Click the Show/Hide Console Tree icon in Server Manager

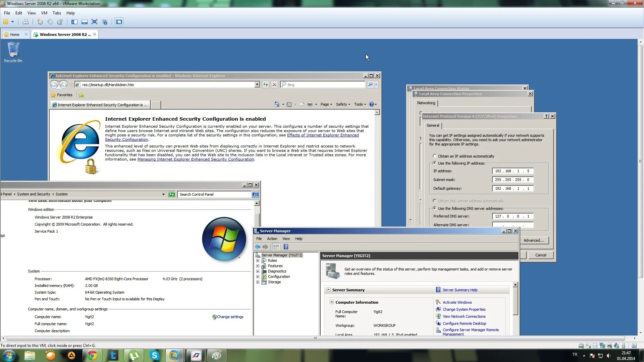(276, 247)
